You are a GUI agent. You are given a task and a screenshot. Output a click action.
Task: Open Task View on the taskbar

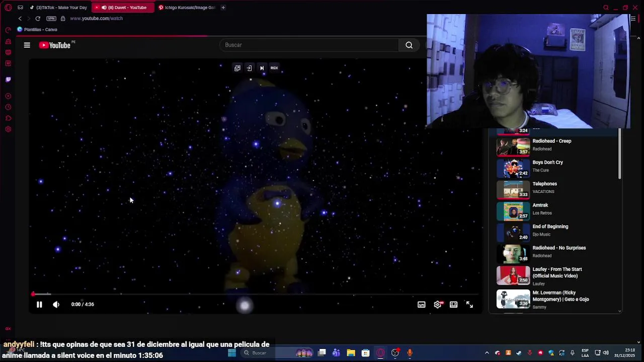click(322, 353)
